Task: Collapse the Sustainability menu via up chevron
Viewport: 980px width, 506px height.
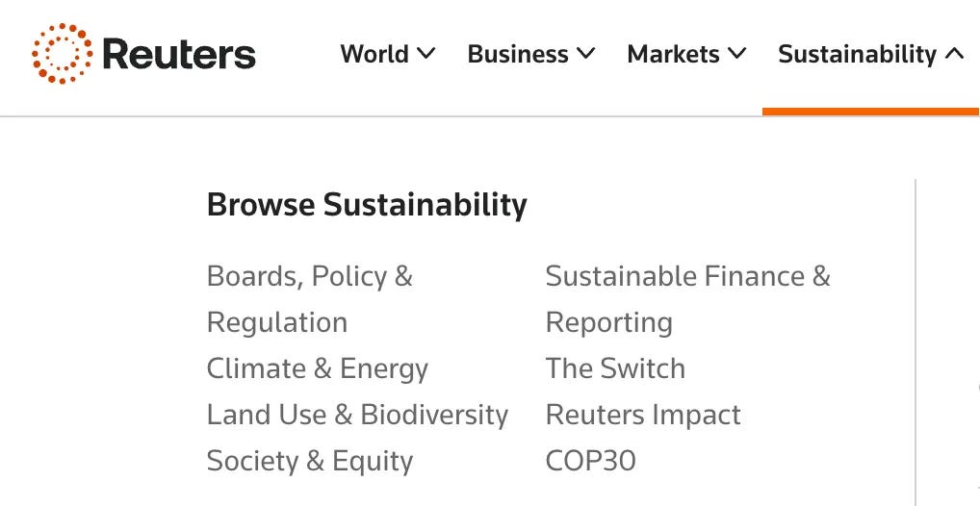Action: click(954, 54)
